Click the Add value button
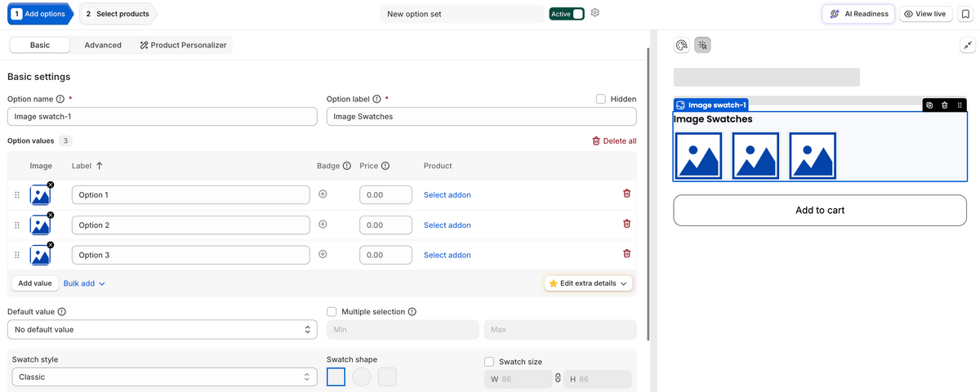 pyautogui.click(x=35, y=283)
